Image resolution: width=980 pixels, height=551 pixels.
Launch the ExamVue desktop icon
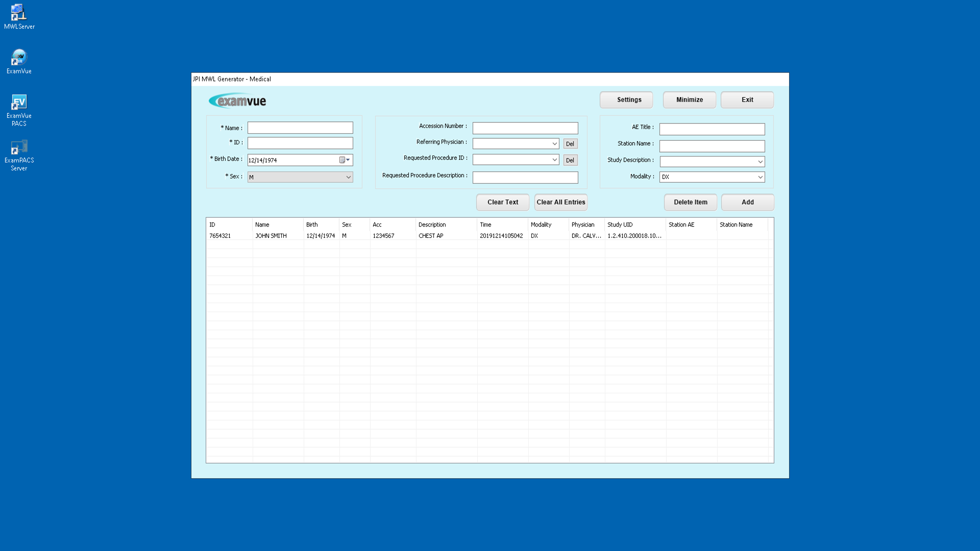point(19,61)
